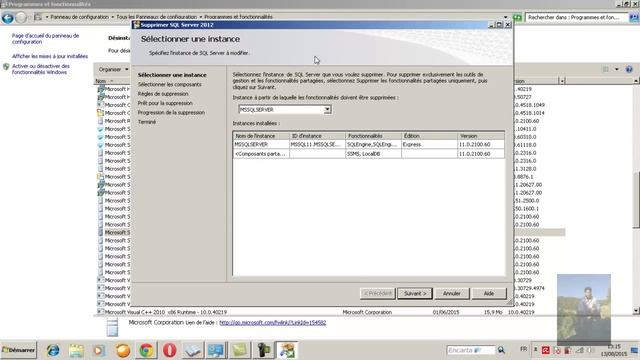
Task: Open the green notes taskbar icon
Action: 240,350
